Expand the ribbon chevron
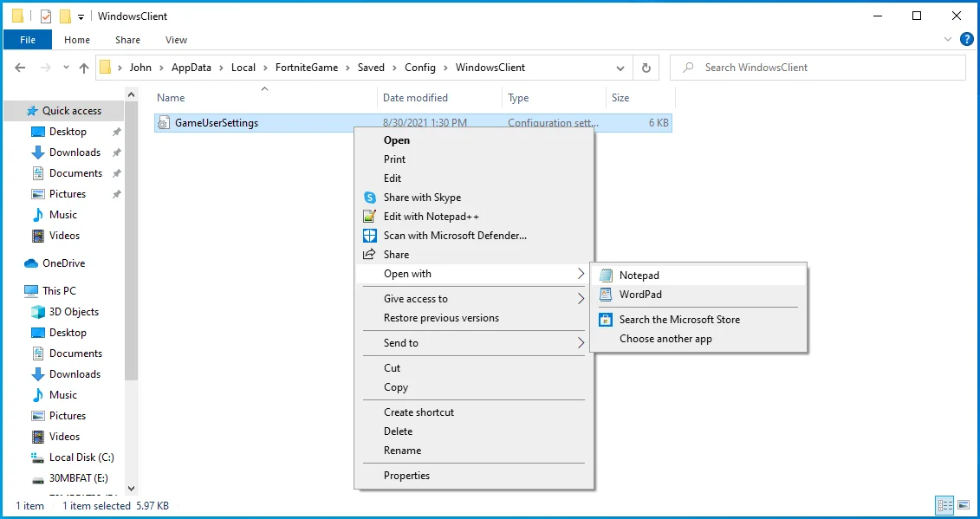 947,39
